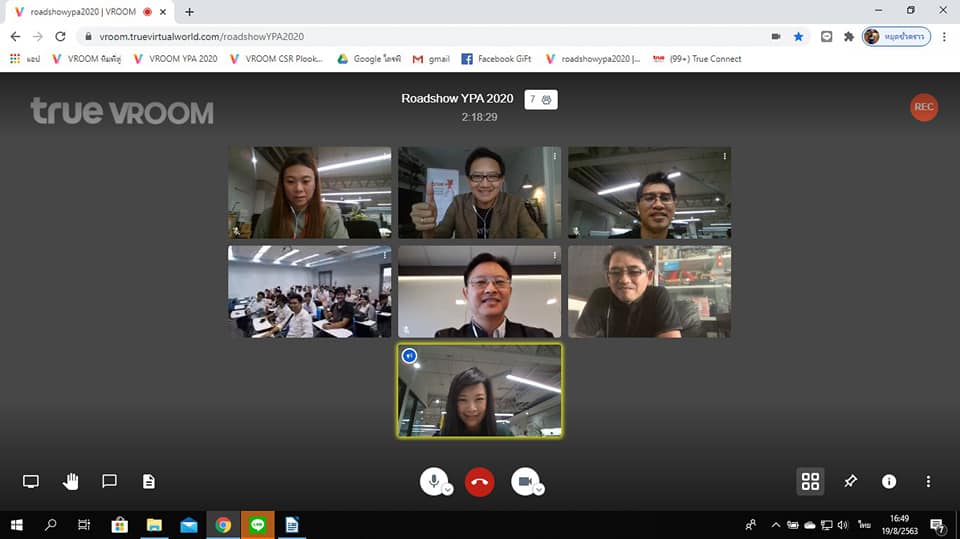This screenshot has width=960, height=539.
Task: Turn off the camera
Action: tap(524, 481)
